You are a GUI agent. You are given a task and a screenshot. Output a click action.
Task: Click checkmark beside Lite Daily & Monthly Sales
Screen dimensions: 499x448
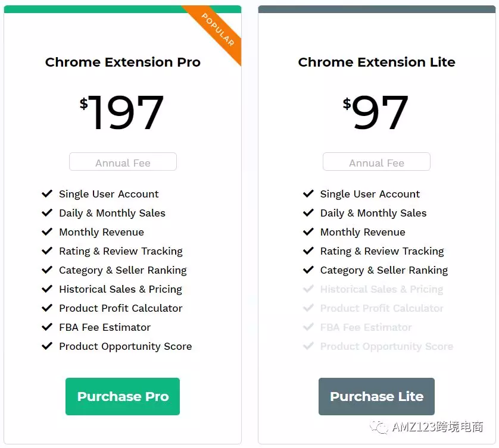308,213
